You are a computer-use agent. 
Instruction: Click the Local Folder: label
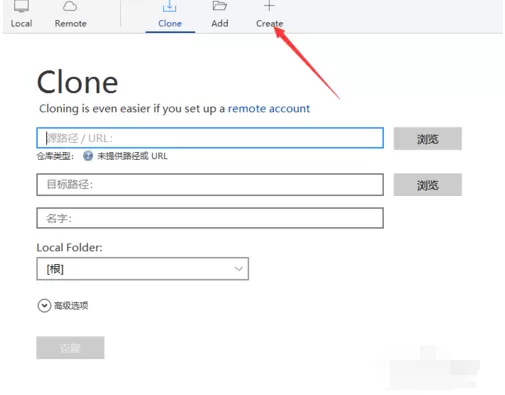coord(69,248)
